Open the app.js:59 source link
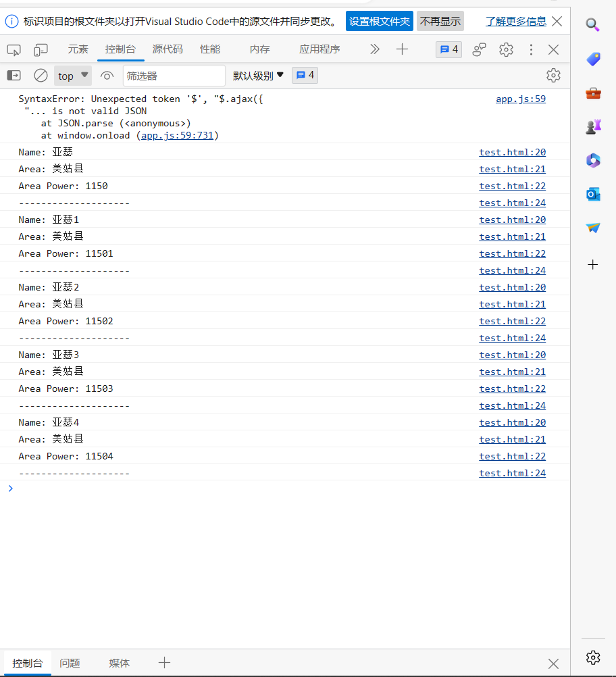 [520, 99]
